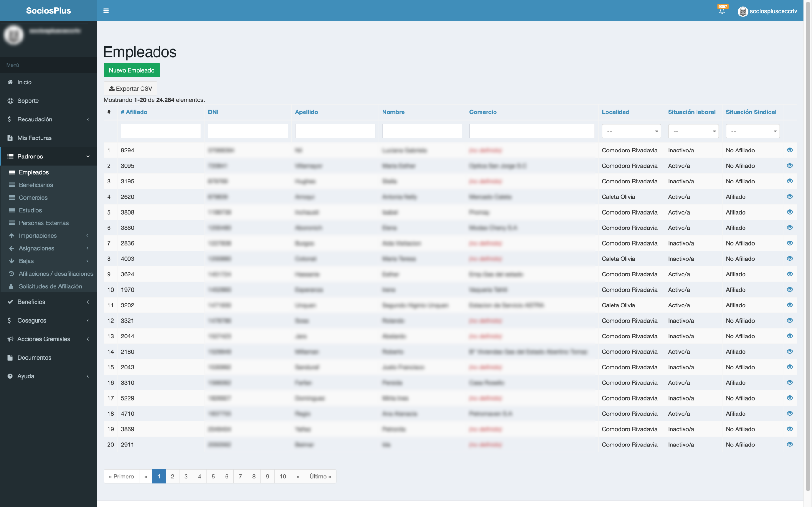Open Documentos in the sidebar
This screenshot has width=812, height=507.
(34, 357)
